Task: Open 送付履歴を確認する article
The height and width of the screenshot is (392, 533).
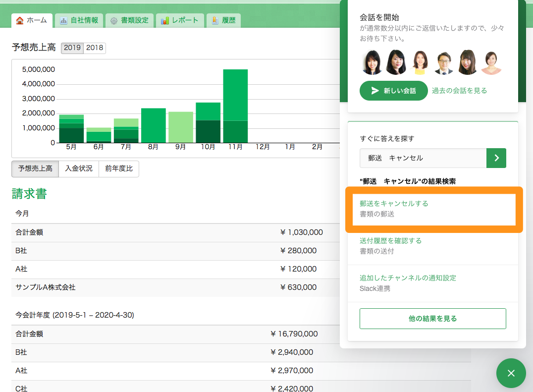Action: tap(390, 241)
